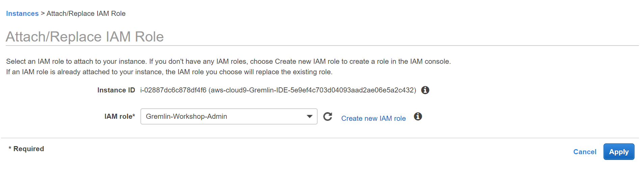Click info icon next to Create new IAM role

coord(418,116)
